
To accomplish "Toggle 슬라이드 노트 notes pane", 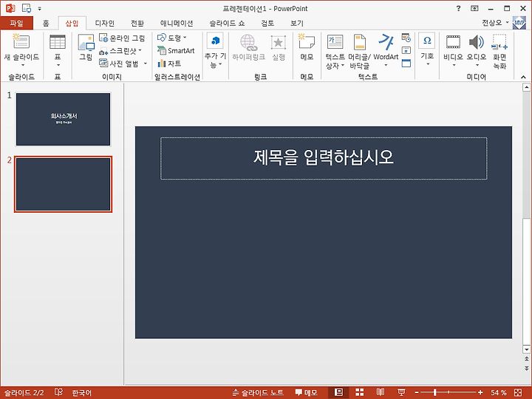I will coord(258,392).
